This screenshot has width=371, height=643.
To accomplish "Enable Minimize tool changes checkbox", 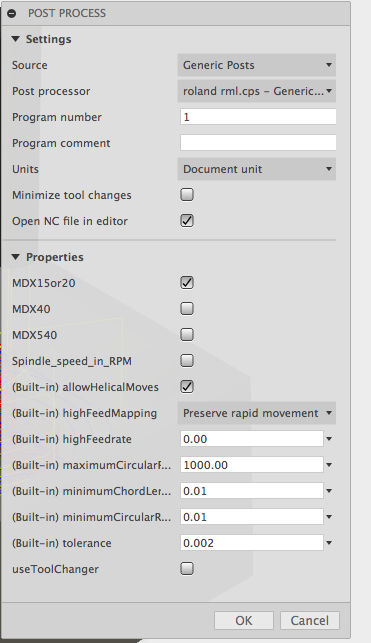I will point(187,195).
